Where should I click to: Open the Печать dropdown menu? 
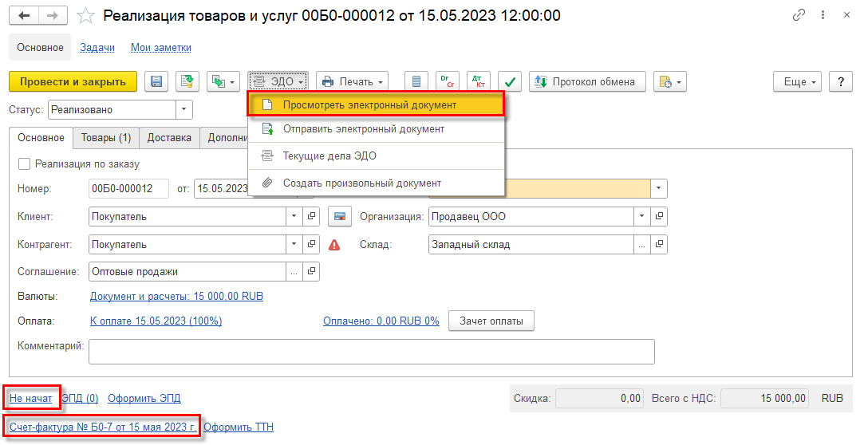(352, 81)
